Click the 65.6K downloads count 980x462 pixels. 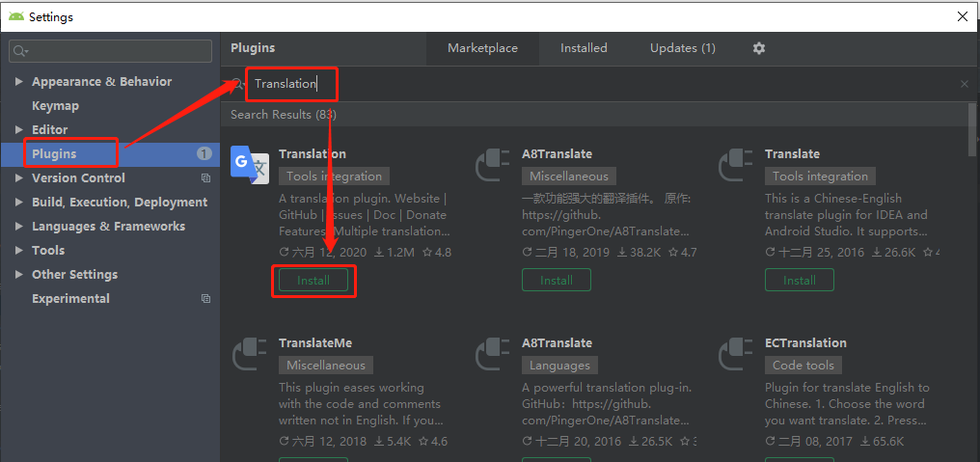click(x=882, y=442)
